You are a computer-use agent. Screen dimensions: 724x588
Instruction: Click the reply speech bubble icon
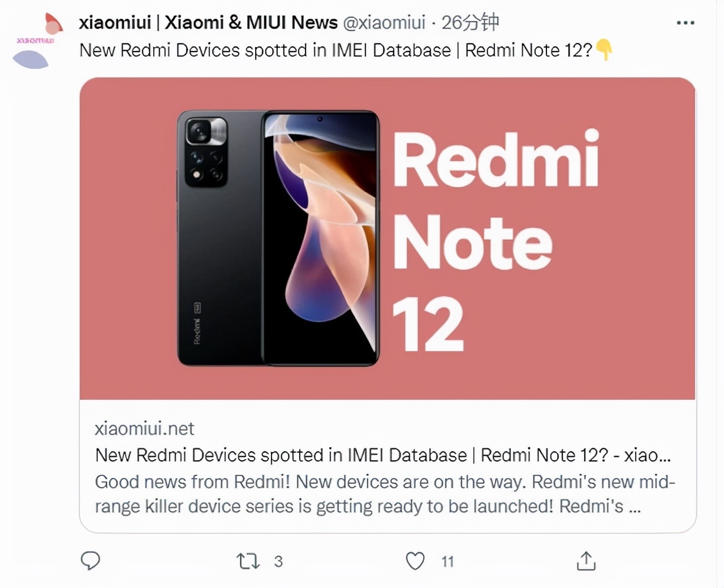tap(90, 560)
